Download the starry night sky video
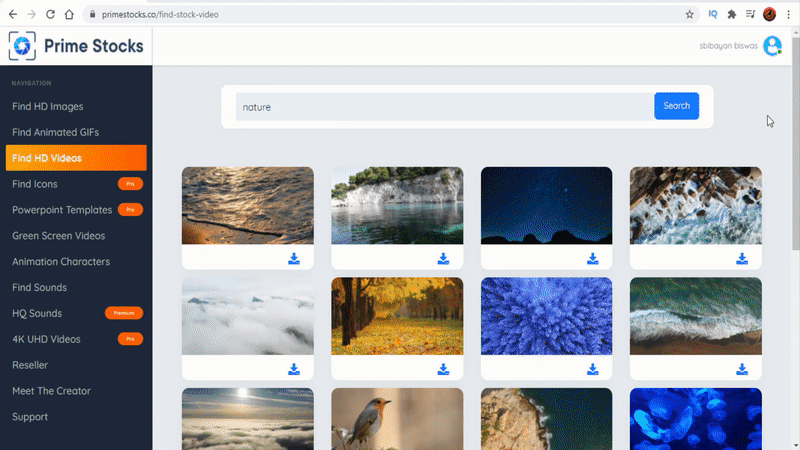Viewport: 800px width, 450px height. click(x=592, y=259)
